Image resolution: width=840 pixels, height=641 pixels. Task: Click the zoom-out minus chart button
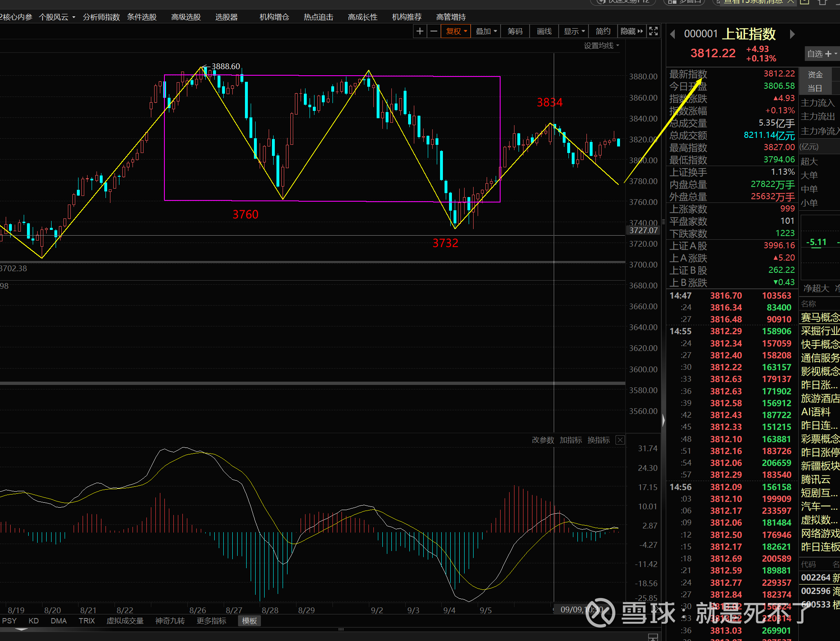point(433,31)
